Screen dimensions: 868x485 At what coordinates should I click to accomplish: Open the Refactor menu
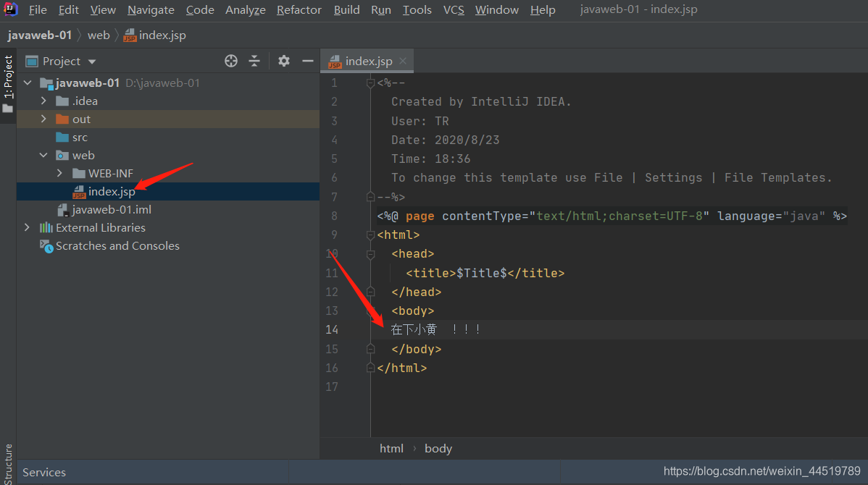coord(299,10)
